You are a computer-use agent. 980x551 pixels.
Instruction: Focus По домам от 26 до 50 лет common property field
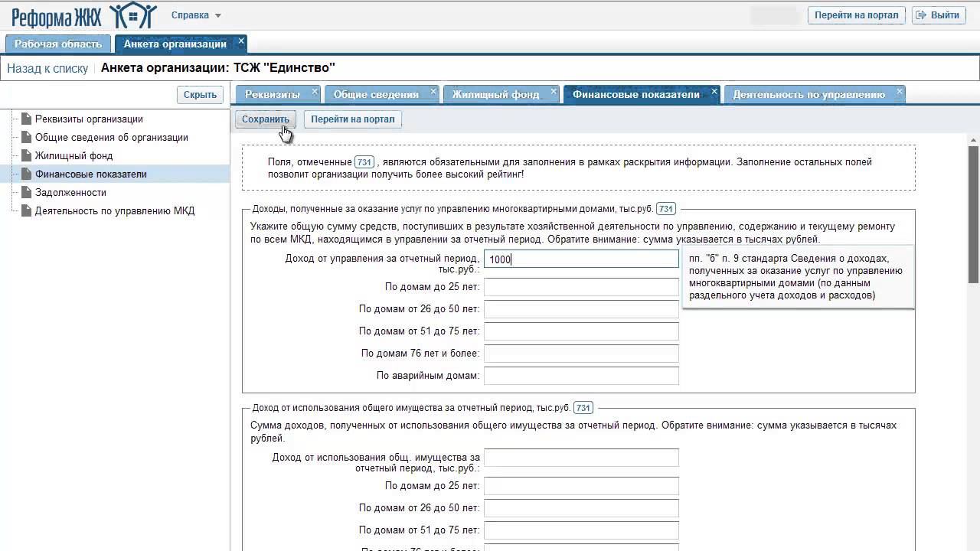[x=581, y=508]
